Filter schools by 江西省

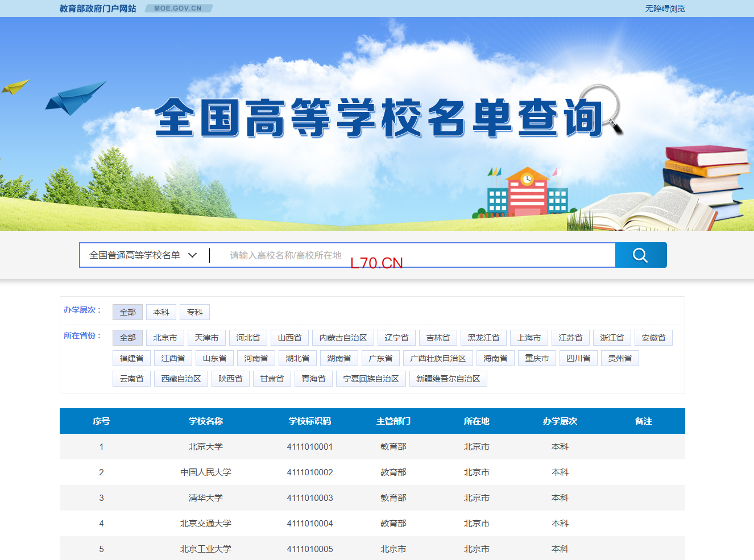(x=173, y=358)
